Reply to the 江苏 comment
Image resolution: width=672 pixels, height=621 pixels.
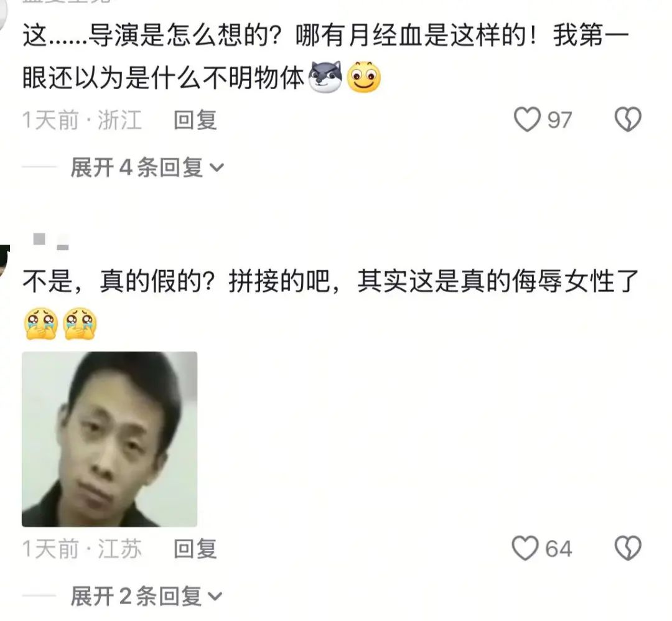click(x=195, y=549)
